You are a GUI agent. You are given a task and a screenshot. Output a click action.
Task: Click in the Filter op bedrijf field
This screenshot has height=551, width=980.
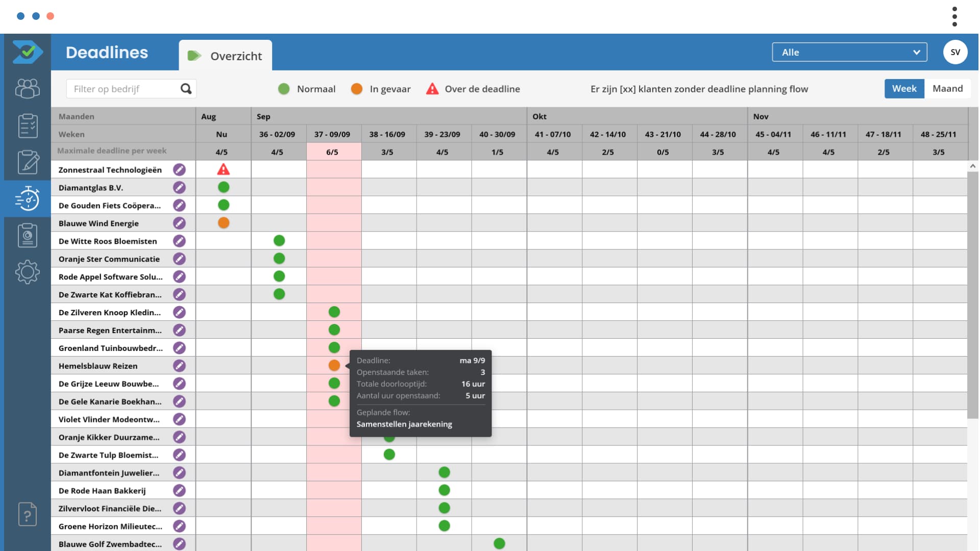pos(122,89)
